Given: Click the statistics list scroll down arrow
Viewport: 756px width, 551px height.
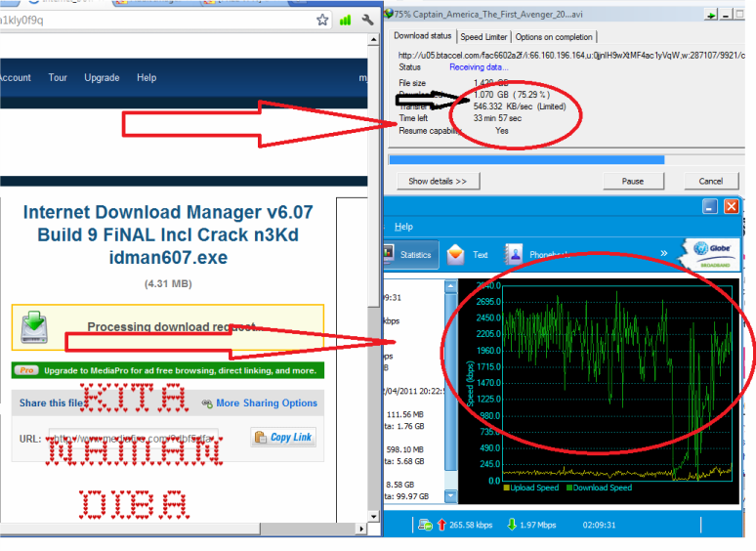Looking at the screenshot, I should pos(450,495).
